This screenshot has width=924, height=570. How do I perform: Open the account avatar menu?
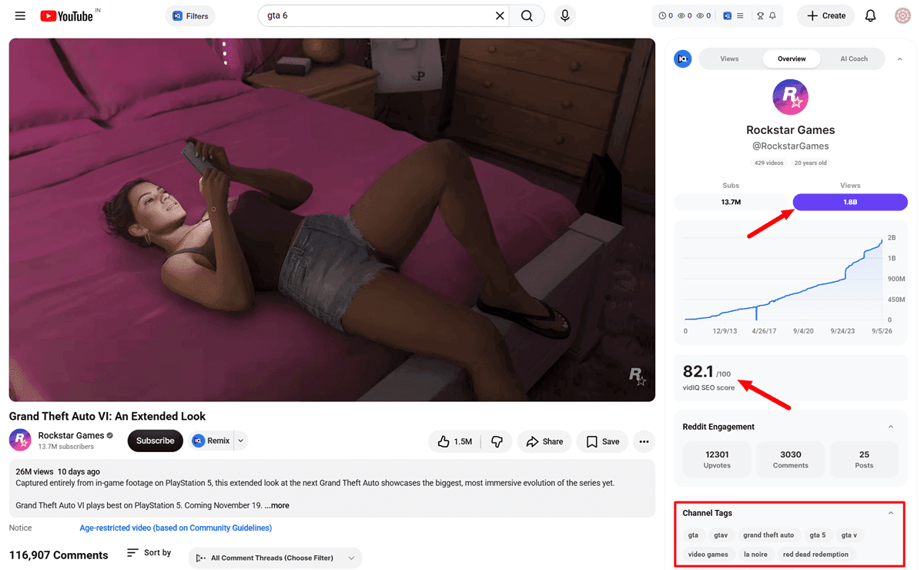pos(902,15)
